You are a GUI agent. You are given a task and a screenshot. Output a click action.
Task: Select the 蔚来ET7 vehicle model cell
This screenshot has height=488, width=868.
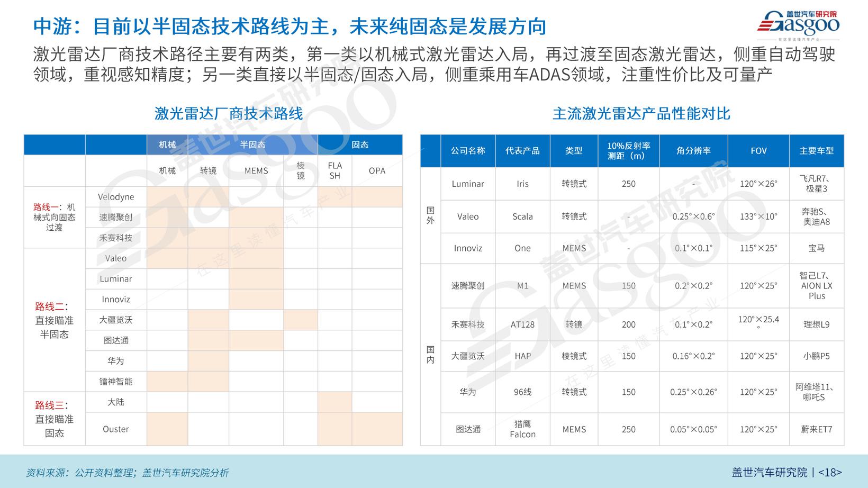(816, 429)
